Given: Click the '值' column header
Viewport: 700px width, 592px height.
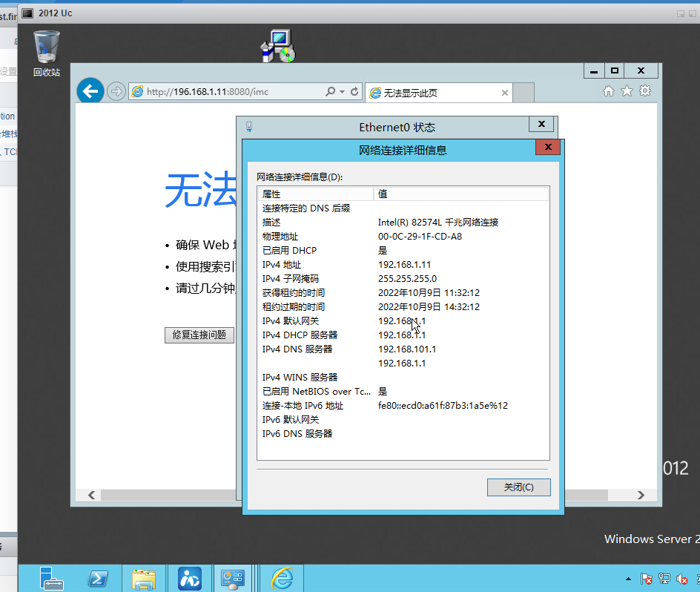Looking at the screenshot, I should [x=461, y=194].
